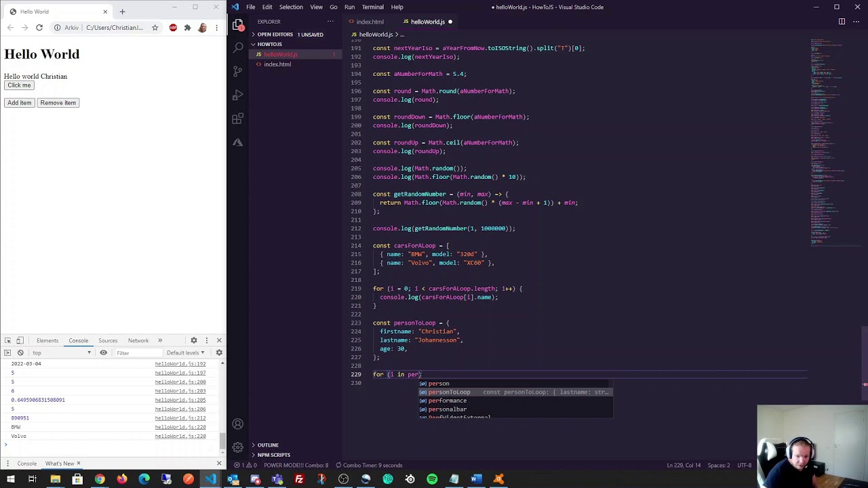Toggle the console sidebar in DevTools
868x488 pixels.
(x=7, y=352)
